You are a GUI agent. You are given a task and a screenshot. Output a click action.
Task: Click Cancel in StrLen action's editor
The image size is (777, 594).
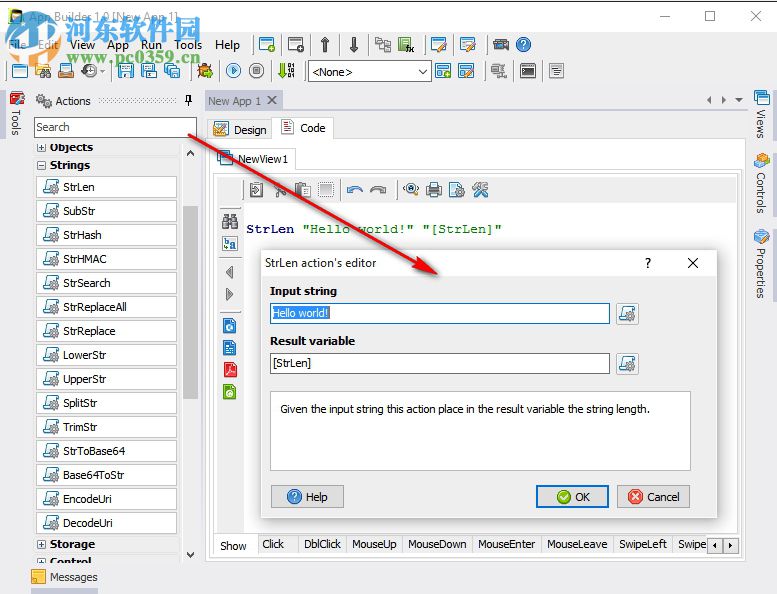(x=653, y=496)
